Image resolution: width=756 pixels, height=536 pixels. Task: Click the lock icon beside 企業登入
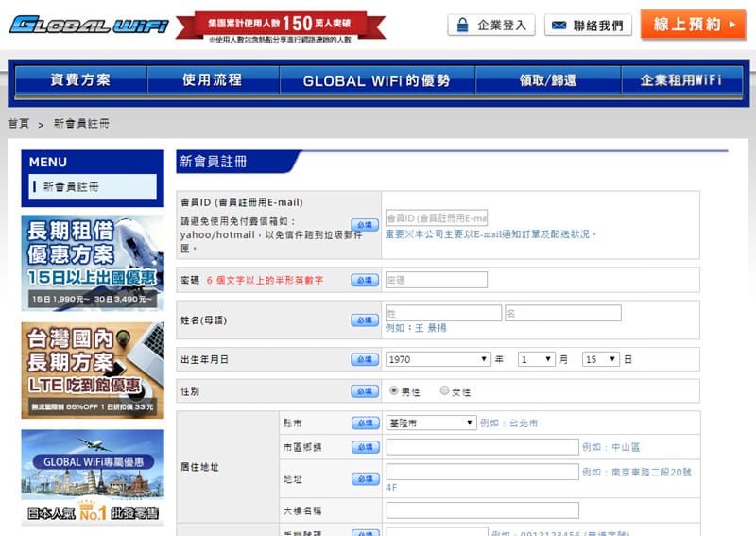(462, 26)
